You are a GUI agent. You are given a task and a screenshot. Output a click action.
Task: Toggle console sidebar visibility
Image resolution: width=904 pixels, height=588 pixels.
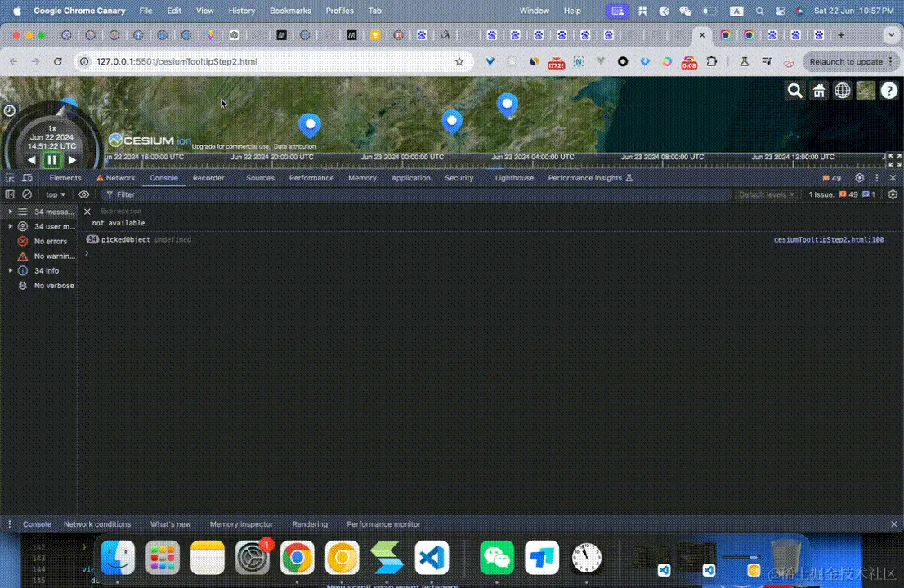[x=10, y=194]
